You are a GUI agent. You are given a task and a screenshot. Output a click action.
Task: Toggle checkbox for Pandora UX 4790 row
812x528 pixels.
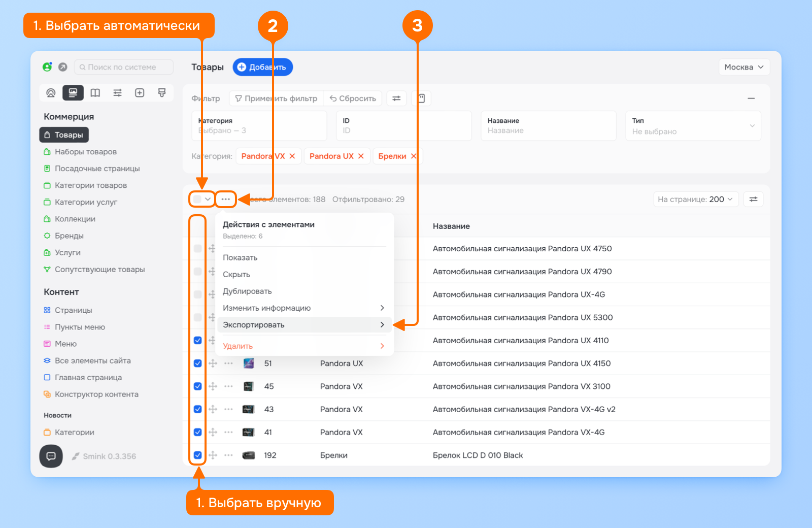[198, 272]
